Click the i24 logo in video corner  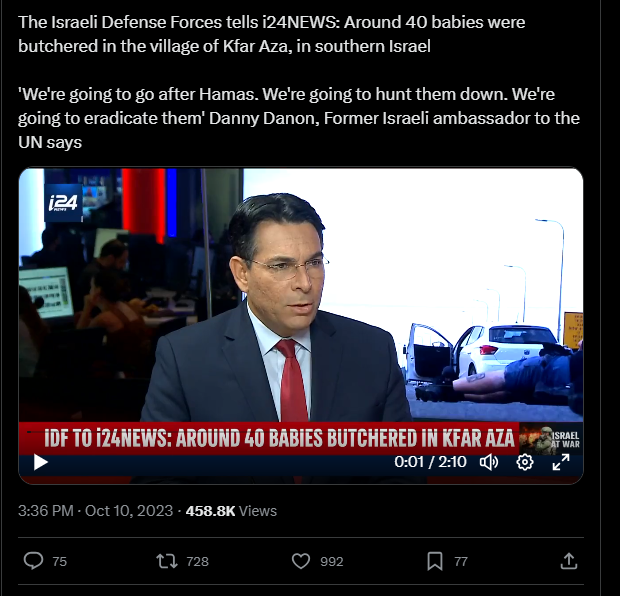point(63,202)
